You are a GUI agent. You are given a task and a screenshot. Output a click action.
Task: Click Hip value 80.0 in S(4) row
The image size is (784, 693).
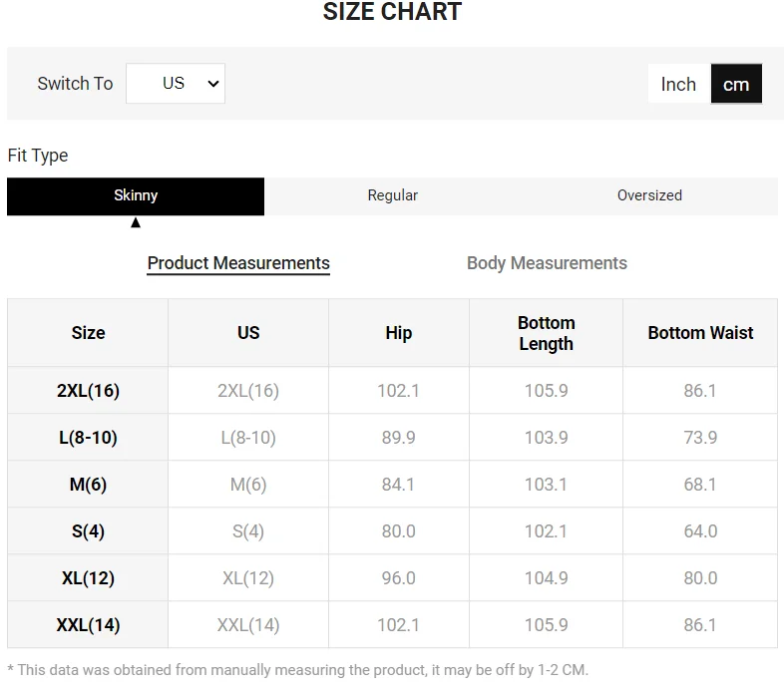pyautogui.click(x=399, y=531)
